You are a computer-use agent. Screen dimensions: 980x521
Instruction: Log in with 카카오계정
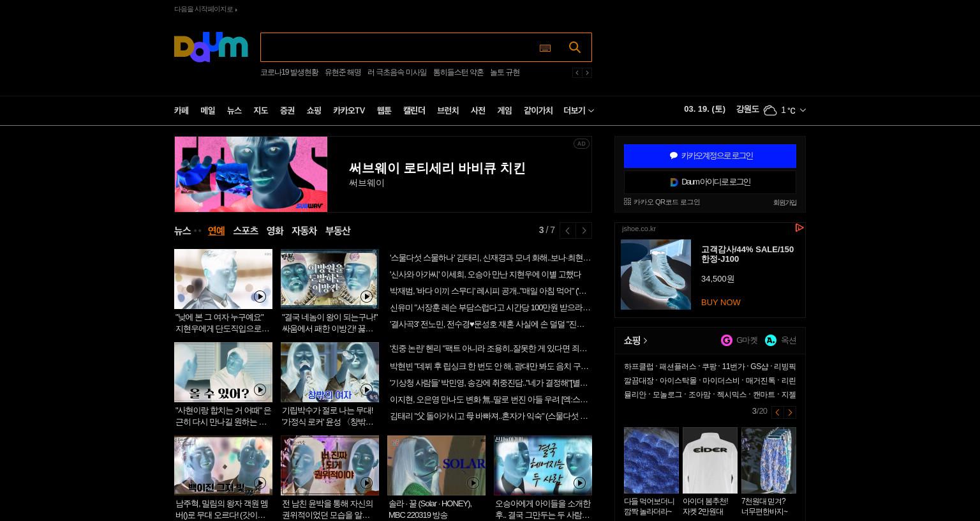pos(710,156)
